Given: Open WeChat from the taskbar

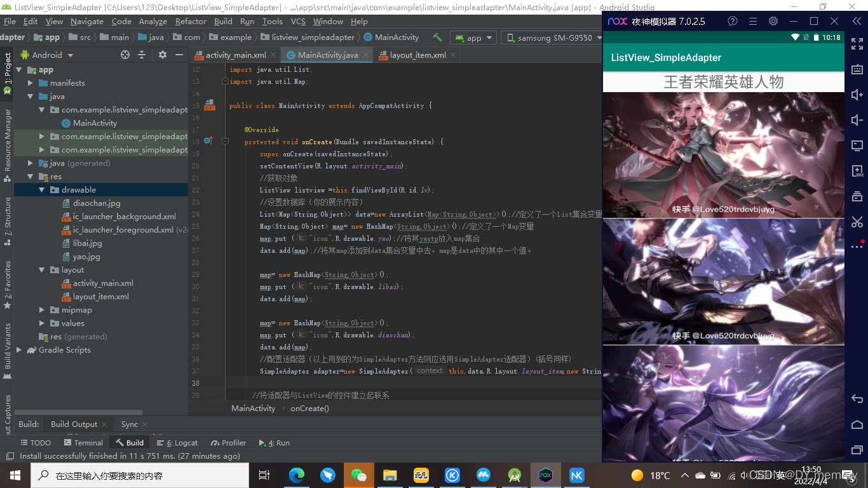Looking at the screenshot, I should coord(359,475).
